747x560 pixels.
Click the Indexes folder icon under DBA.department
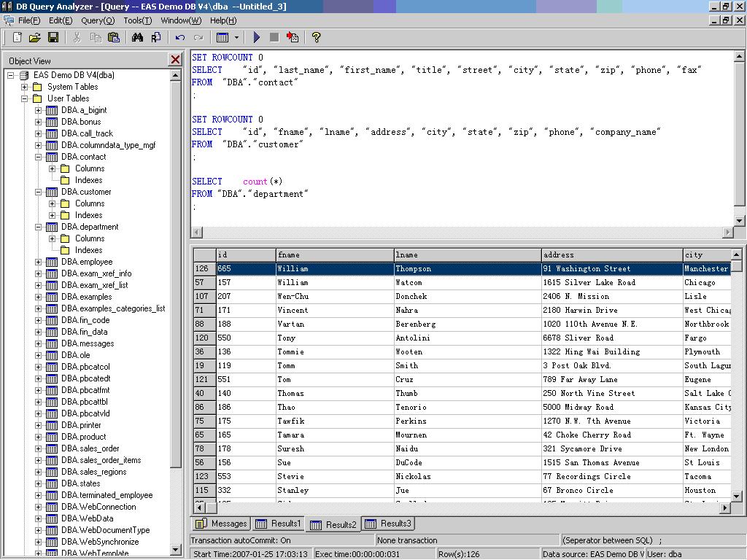pyautogui.click(x=65, y=251)
